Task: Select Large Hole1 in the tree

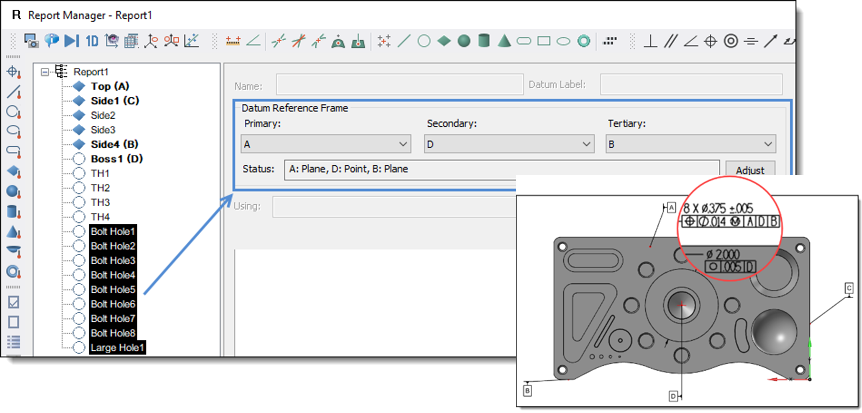Action: coord(117,348)
